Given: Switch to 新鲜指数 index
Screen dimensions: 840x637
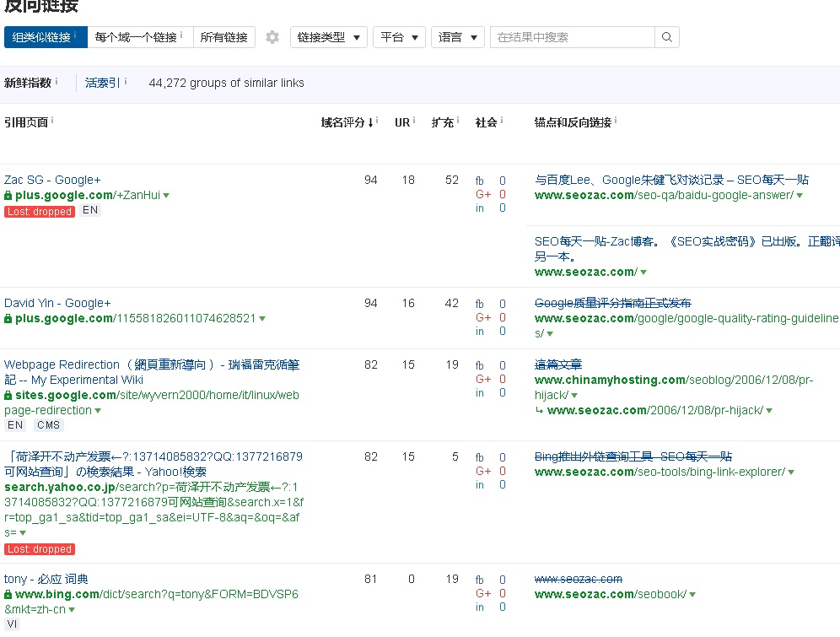Looking at the screenshot, I should (x=28, y=83).
